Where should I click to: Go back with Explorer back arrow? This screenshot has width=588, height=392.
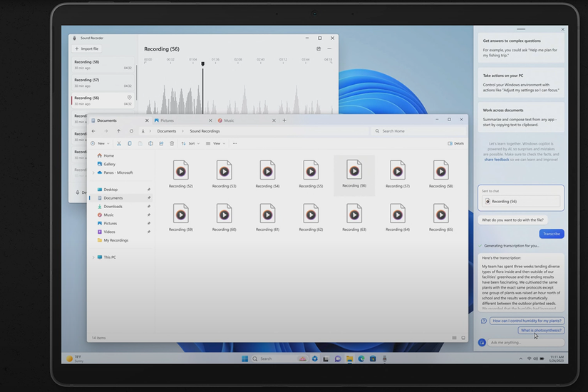coord(93,131)
